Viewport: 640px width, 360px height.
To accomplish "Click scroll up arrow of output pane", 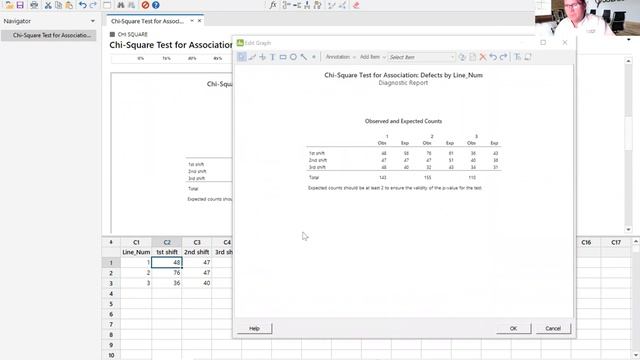I will 628,60.
